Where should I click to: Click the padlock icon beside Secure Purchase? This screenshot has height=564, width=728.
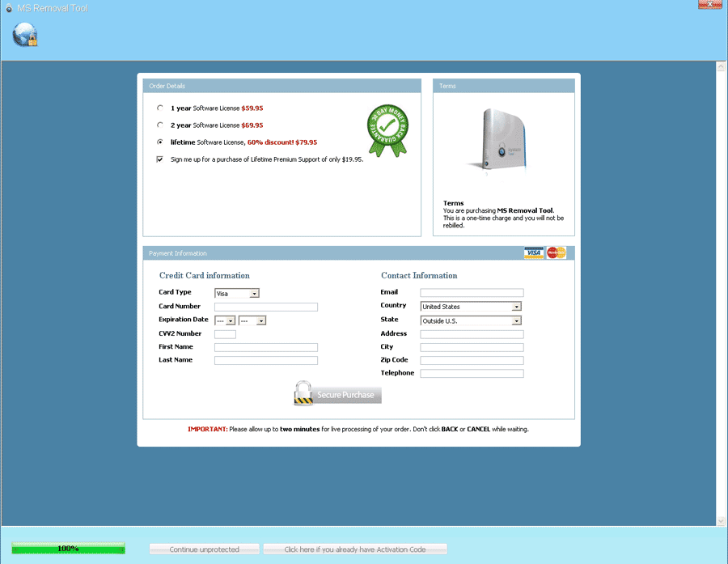tap(303, 393)
